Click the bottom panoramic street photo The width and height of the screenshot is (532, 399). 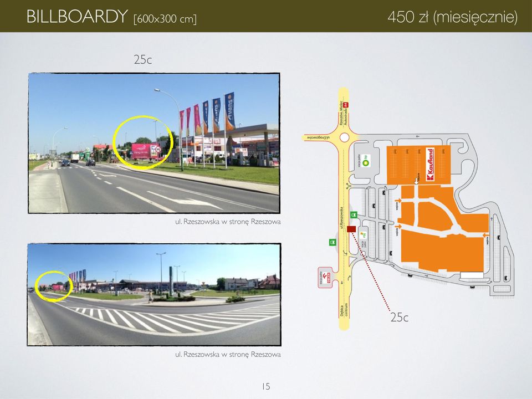point(154,294)
